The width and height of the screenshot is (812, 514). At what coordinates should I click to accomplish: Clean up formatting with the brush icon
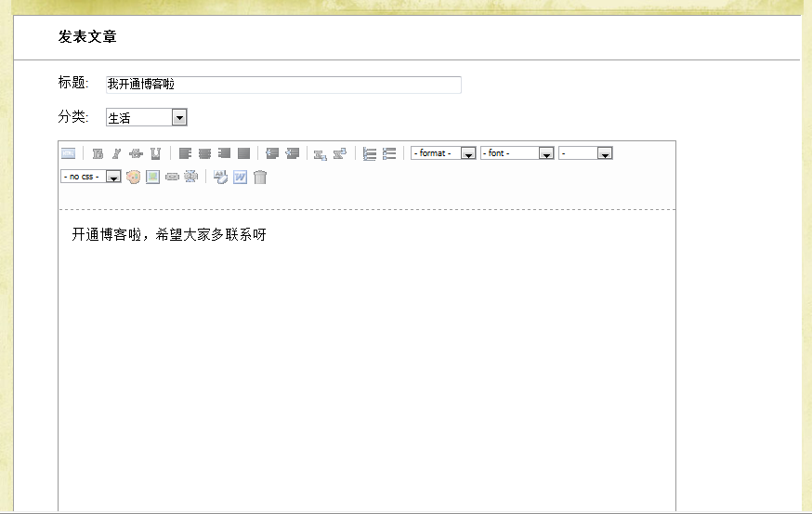click(220, 178)
